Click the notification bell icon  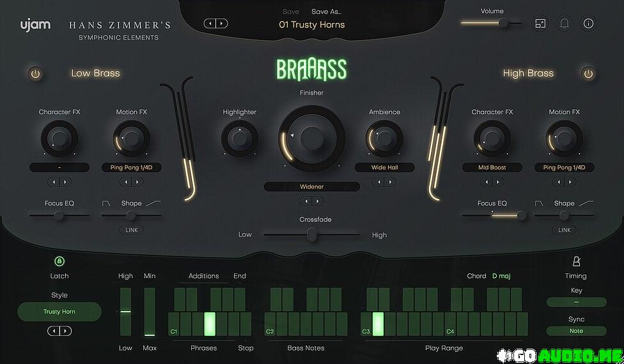(x=564, y=24)
